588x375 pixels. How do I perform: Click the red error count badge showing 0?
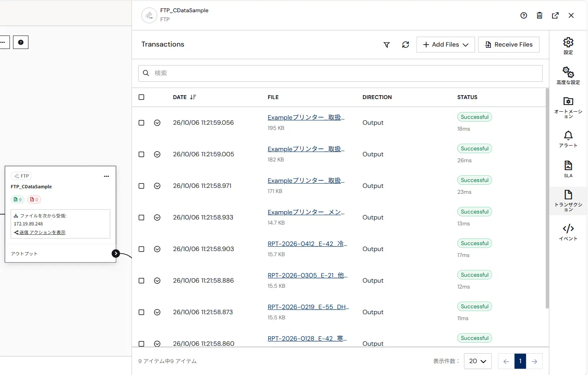tap(34, 200)
